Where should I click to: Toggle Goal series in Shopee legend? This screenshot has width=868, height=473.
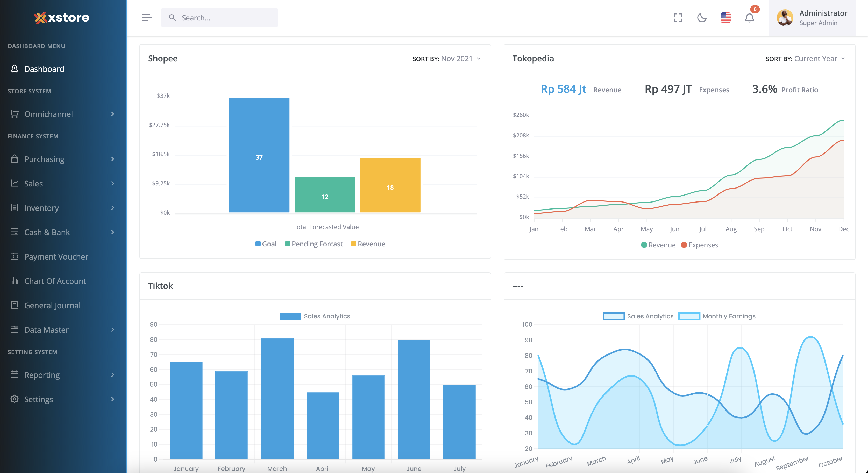[266, 244]
